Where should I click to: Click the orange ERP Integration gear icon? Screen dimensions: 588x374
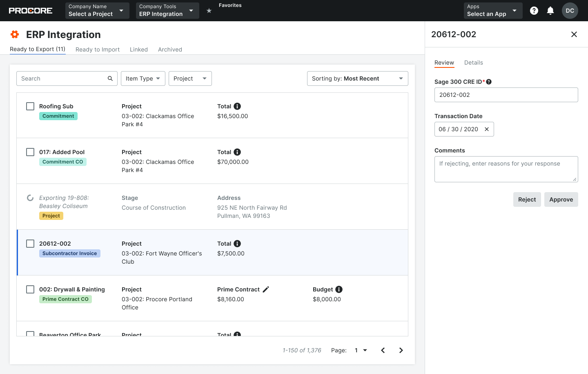pos(15,34)
